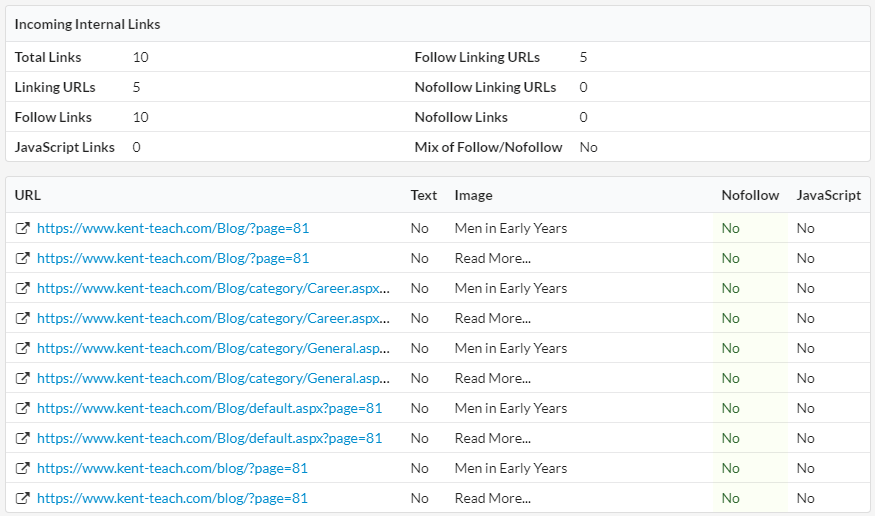The height and width of the screenshot is (516, 875).
Task: Click the Text column header
Action: (424, 195)
